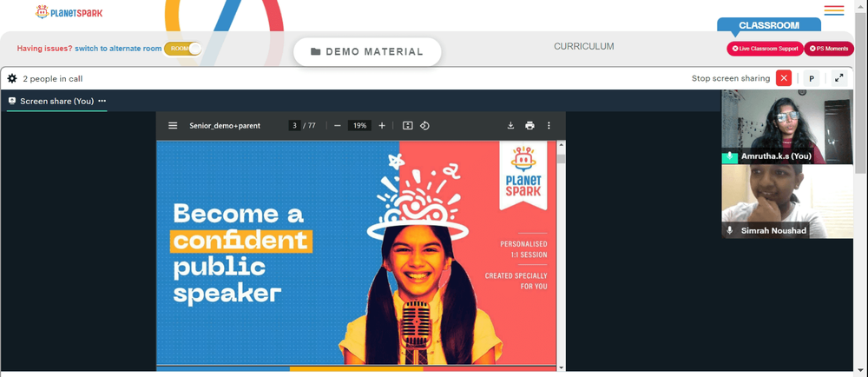Click the PDF page number field

(294, 126)
